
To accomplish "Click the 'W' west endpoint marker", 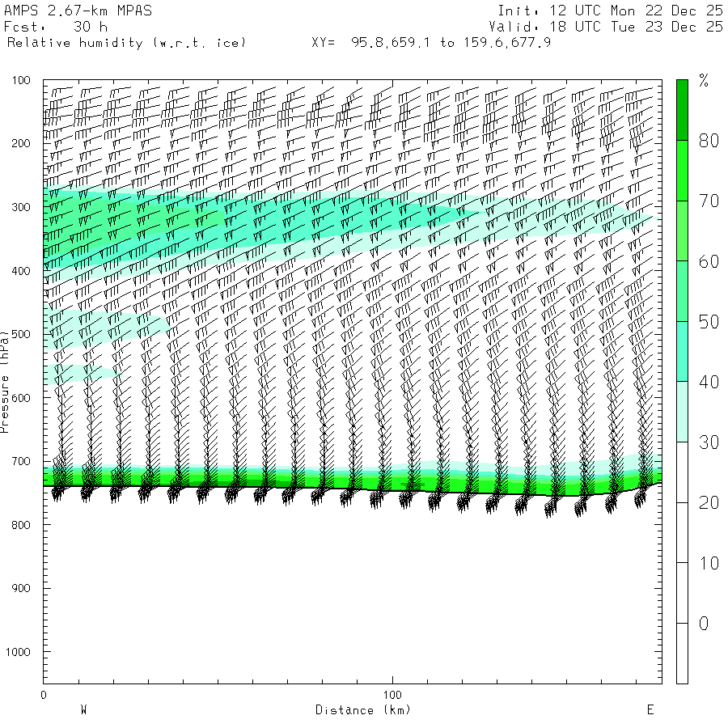I will click(x=83, y=710).
